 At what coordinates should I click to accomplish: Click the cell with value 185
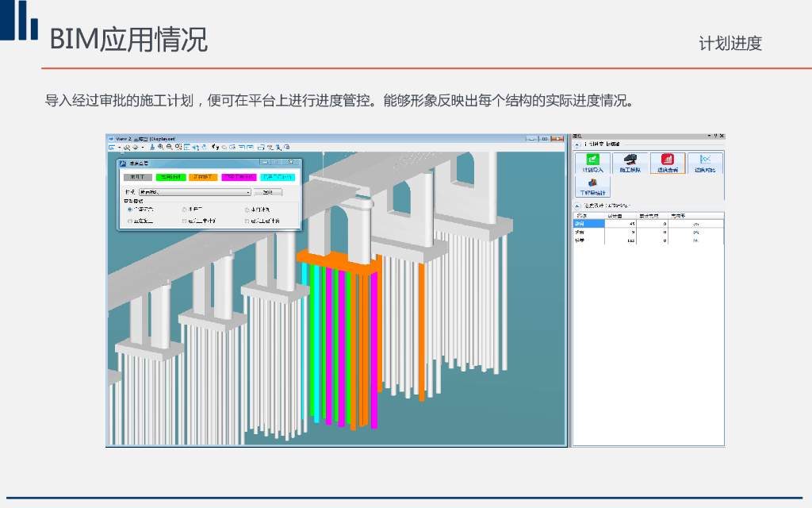pos(620,241)
